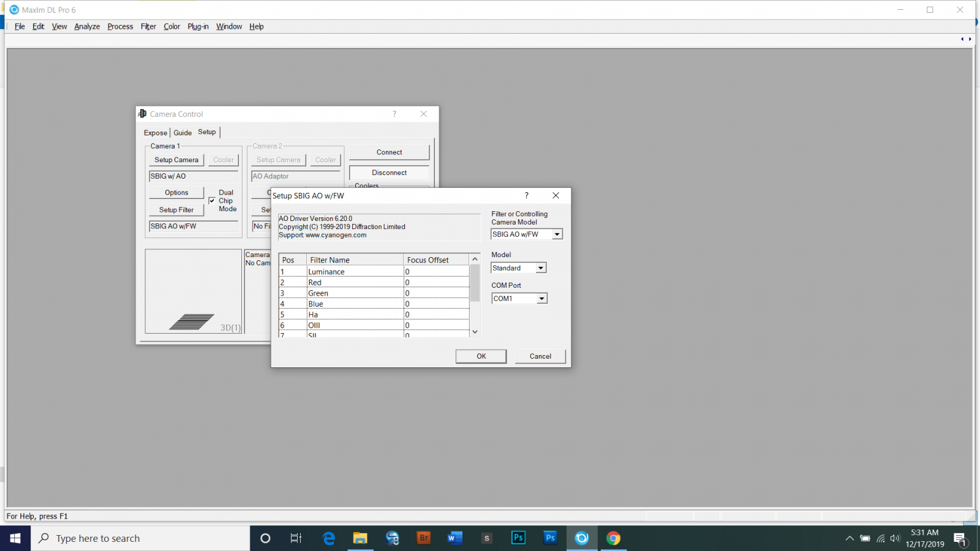This screenshot has width=980, height=551.
Task: Select the Red filter name cell
Action: click(355, 282)
